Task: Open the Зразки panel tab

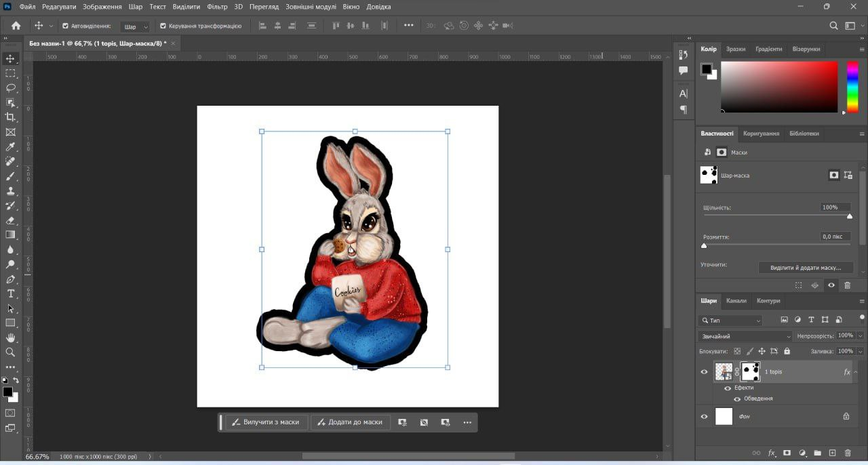Action: point(736,49)
